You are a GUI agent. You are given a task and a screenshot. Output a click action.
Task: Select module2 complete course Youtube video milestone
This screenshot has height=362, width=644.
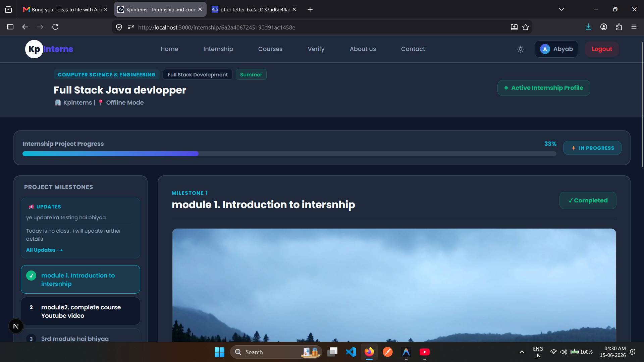click(80, 311)
